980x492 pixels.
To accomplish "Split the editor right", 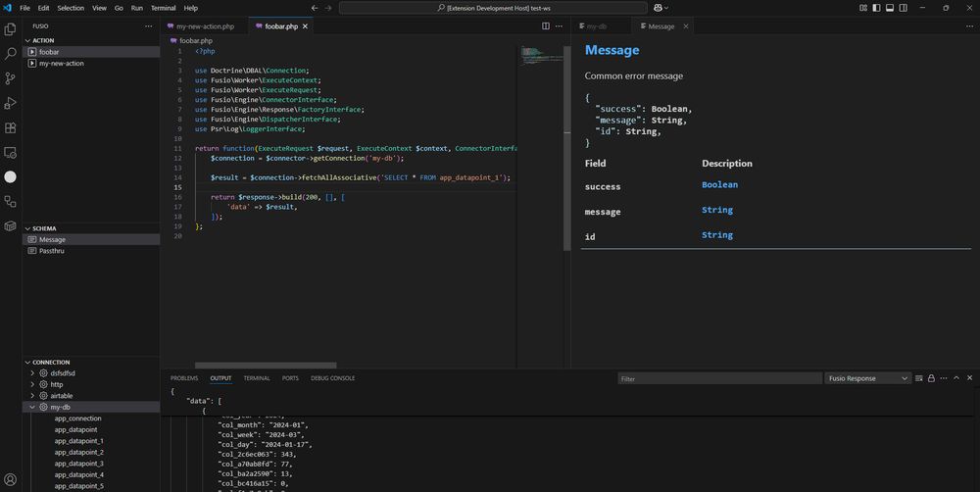I will (x=546, y=26).
